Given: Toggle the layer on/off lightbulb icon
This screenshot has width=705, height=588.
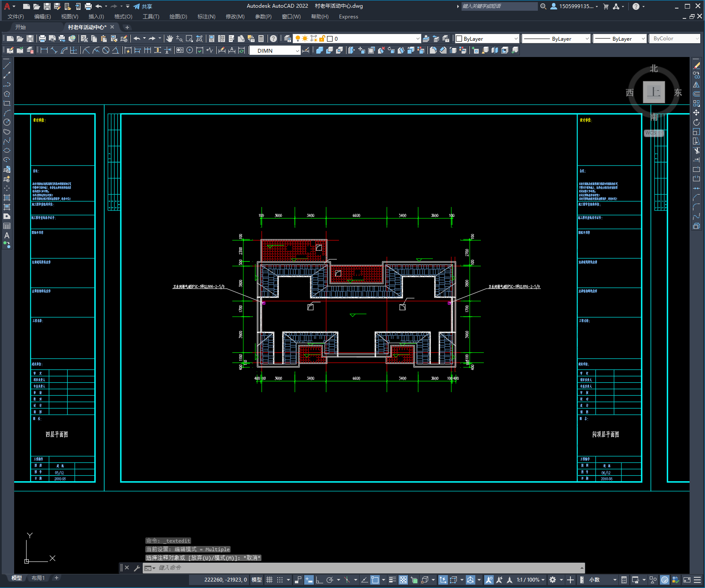Looking at the screenshot, I should coord(297,39).
